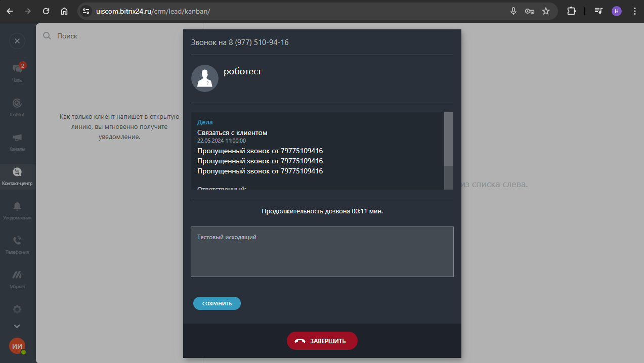Open the browser home page icon

pos(64,11)
